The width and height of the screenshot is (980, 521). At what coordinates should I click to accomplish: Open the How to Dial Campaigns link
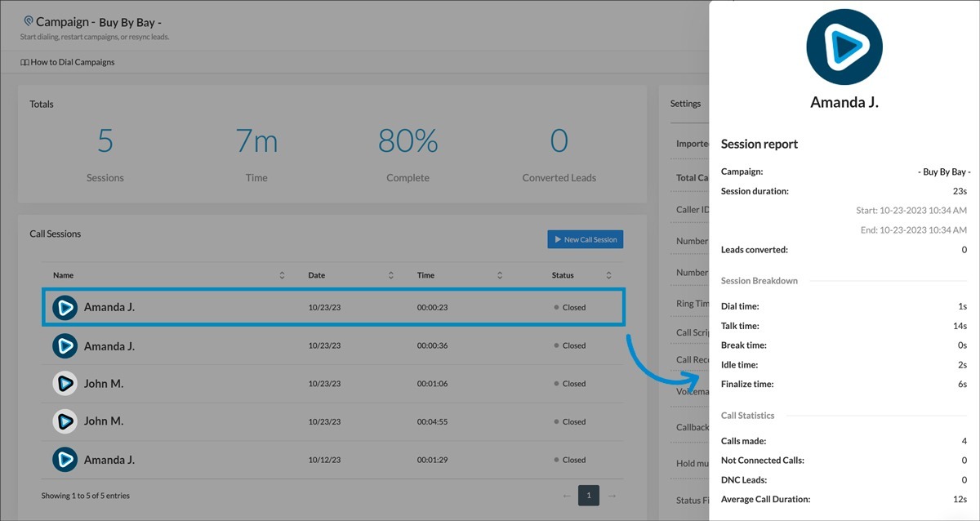72,62
